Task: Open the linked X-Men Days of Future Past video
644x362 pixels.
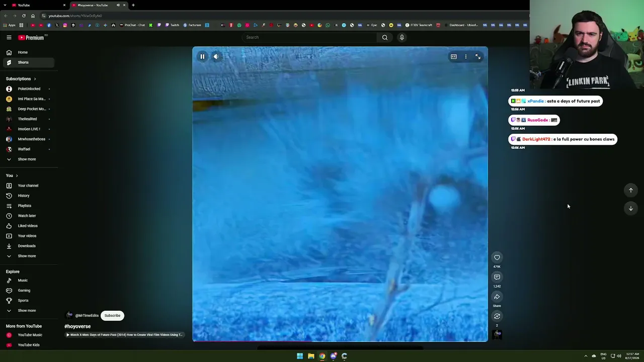Action: coord(124,335)
